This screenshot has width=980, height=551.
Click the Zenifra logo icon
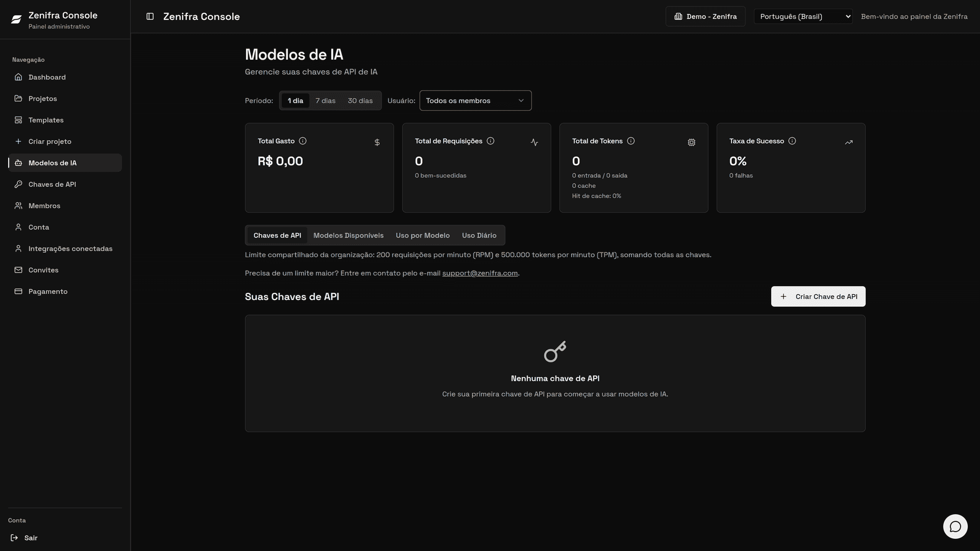pyautogui.click(x=16, y=19)
